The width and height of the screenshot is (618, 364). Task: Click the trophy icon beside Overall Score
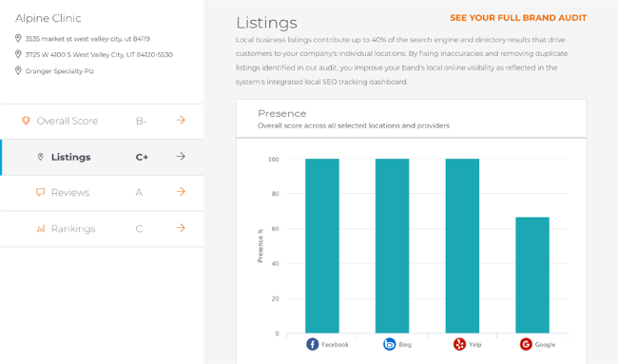pyautogui.click(x=26, y=121)
